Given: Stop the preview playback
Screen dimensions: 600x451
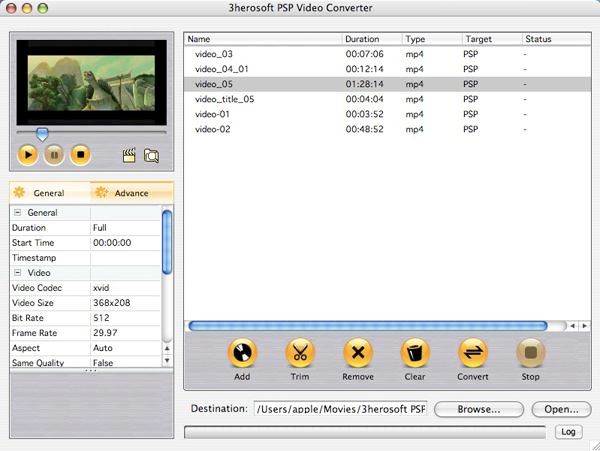Looking at the screenshot, I should [x=81, y=154].
